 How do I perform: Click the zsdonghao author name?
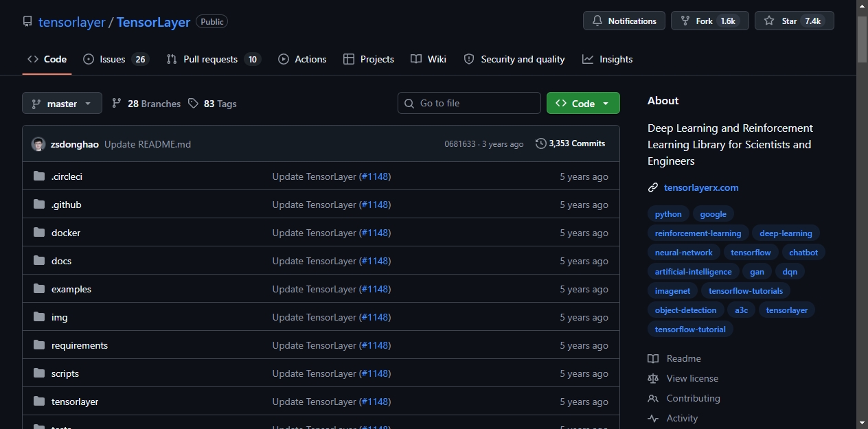tap(75, 144)
